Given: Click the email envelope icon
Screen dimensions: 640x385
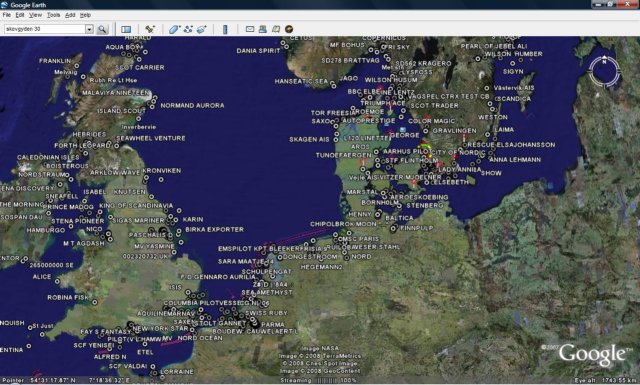Looking at the screenshot, I should [250, 29].
